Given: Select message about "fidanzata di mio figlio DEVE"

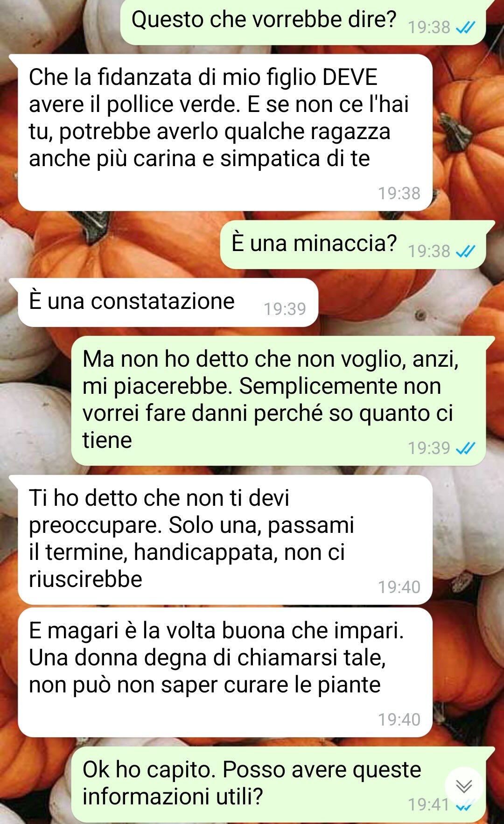Looking at the screenshot, I should (x=225, y=133).
